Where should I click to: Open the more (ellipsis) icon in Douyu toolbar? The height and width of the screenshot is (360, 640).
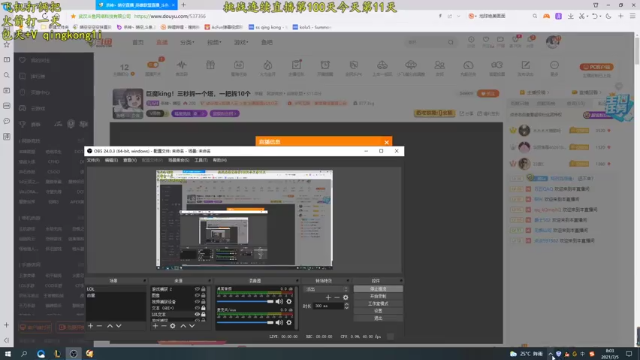(x=554, y=65)
